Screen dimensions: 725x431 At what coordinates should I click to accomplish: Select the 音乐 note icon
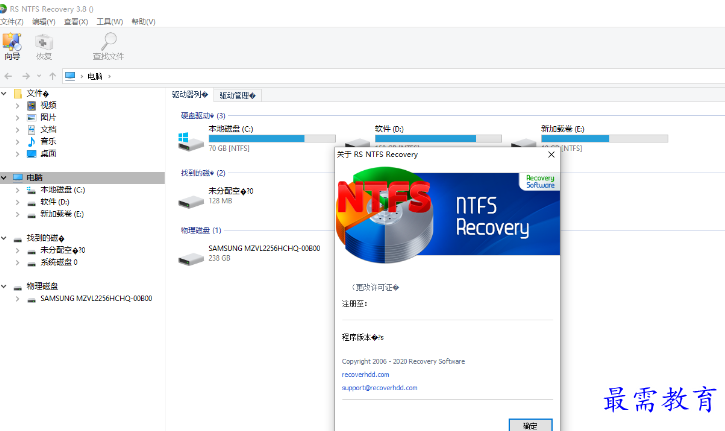[x=31, y=142]
